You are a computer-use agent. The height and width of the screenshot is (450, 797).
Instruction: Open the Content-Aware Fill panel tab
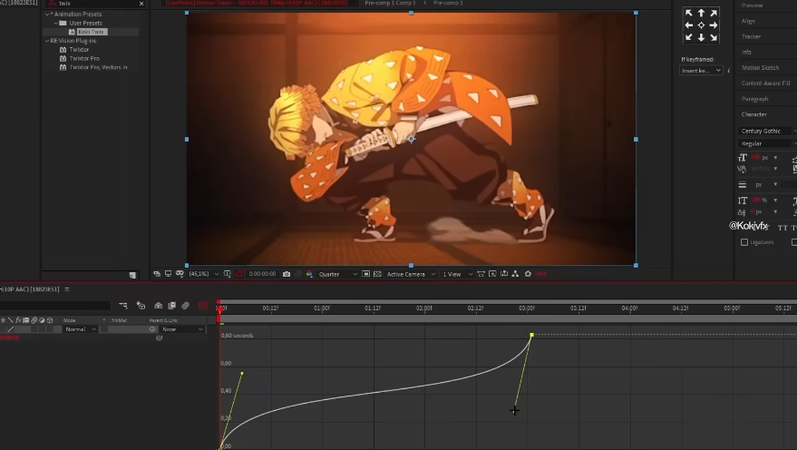click(765, 83)
